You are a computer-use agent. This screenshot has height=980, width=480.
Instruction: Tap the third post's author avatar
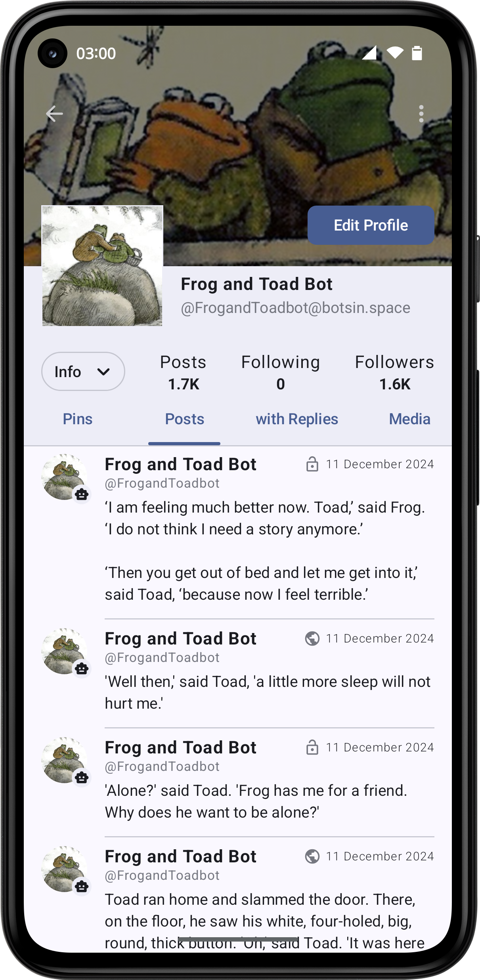64,760
